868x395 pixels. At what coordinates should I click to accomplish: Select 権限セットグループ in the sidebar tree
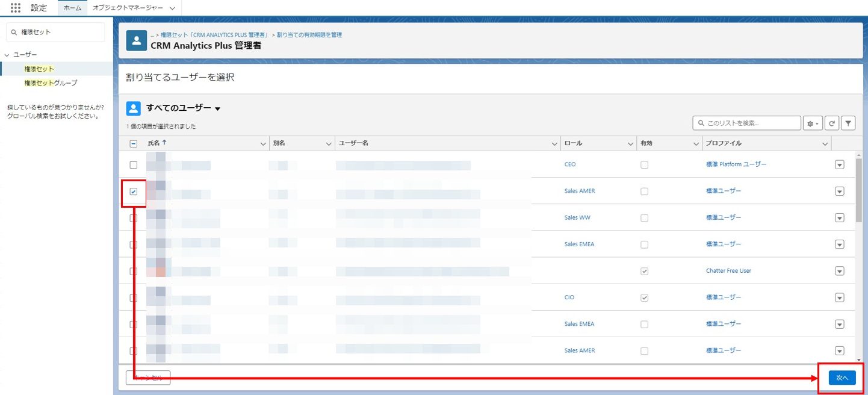[51, 82]
